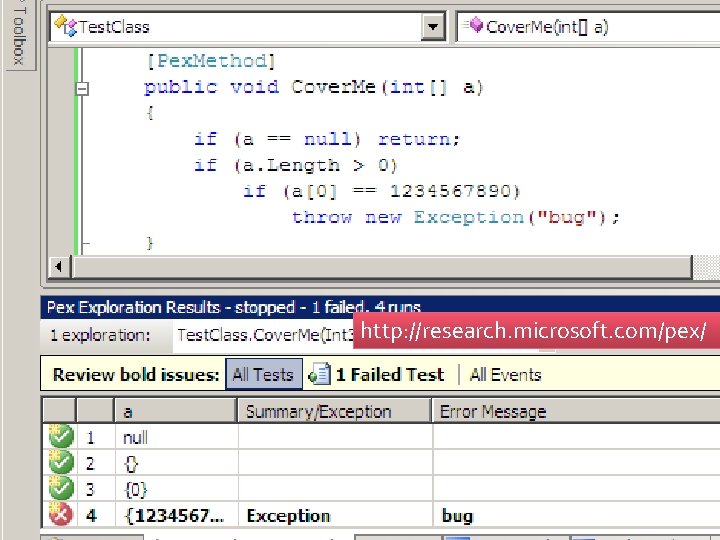The image size is (720, 540).
Task: Show All Events in results
Action: (506, 375)
